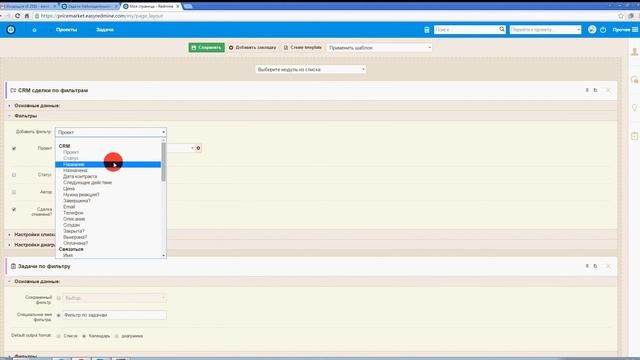Click the filter list scroll-down arrow
Screen dimensions: 640x360
click(164, 256)
